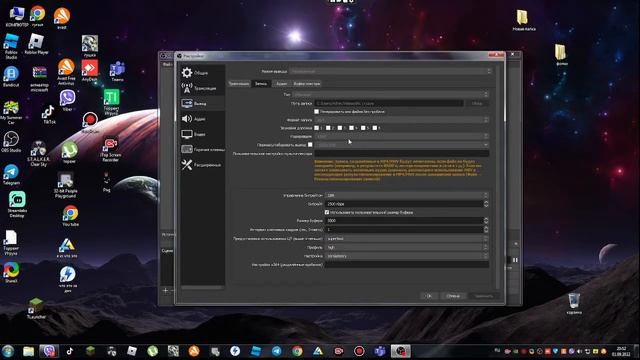Select the OBS Studio desktop shortcut

[x=11, y=142]
